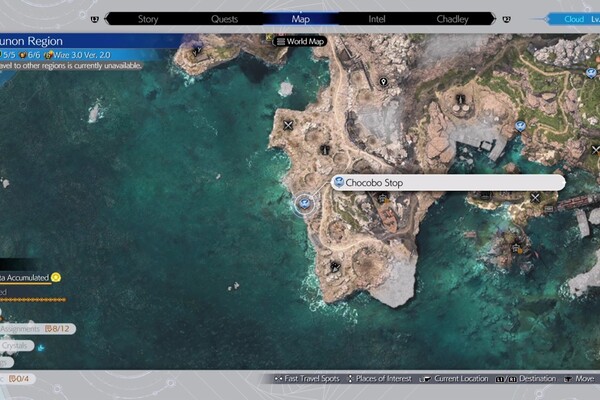Click the chocobo icon inside the tooltip

click(339, 182)
